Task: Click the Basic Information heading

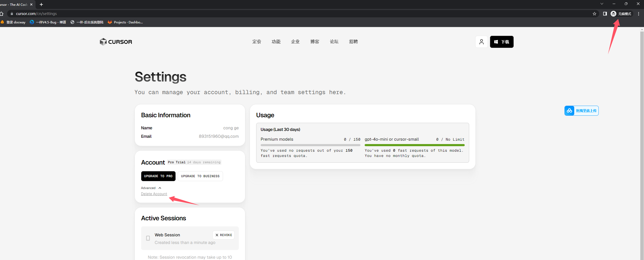Action: 166,115
